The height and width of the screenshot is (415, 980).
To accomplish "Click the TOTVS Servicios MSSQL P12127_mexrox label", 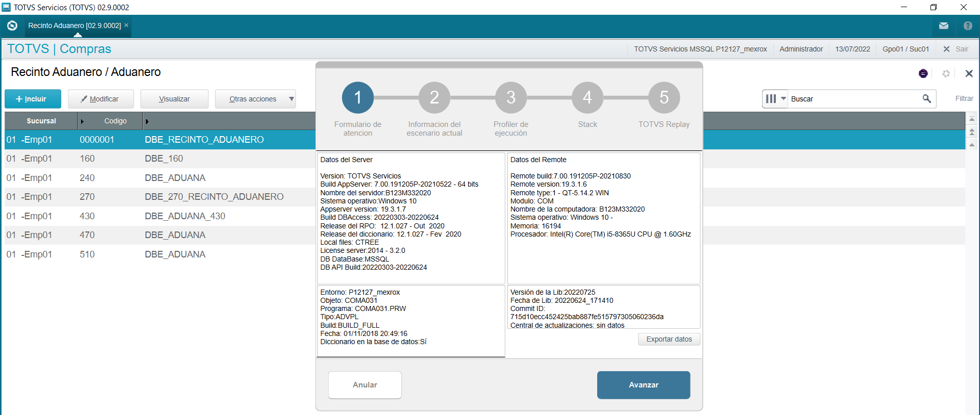I will pyautogui.click(x=701, y=49).
